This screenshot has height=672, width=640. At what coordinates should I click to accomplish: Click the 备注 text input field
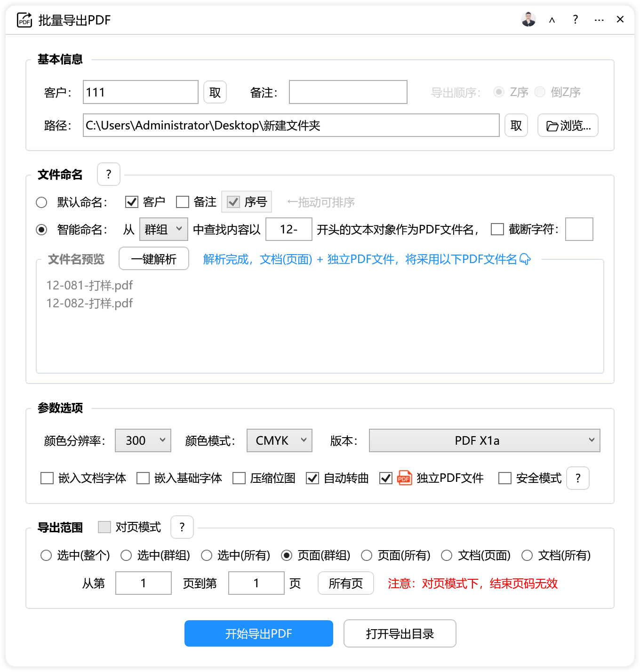[x=348, y=92]
